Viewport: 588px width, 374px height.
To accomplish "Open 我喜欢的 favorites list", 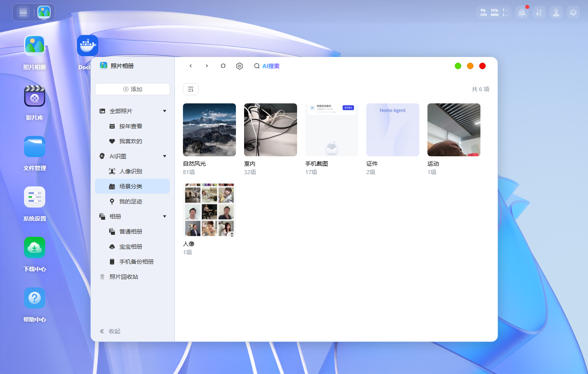I will click(132, 141).
